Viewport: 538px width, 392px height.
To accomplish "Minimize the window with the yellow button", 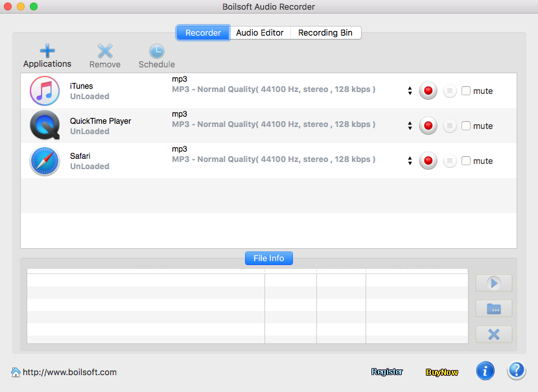I will [21, 6].
